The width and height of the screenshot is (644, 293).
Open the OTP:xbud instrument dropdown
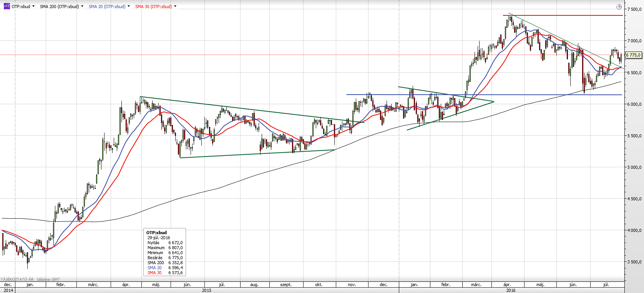(33, 6)
